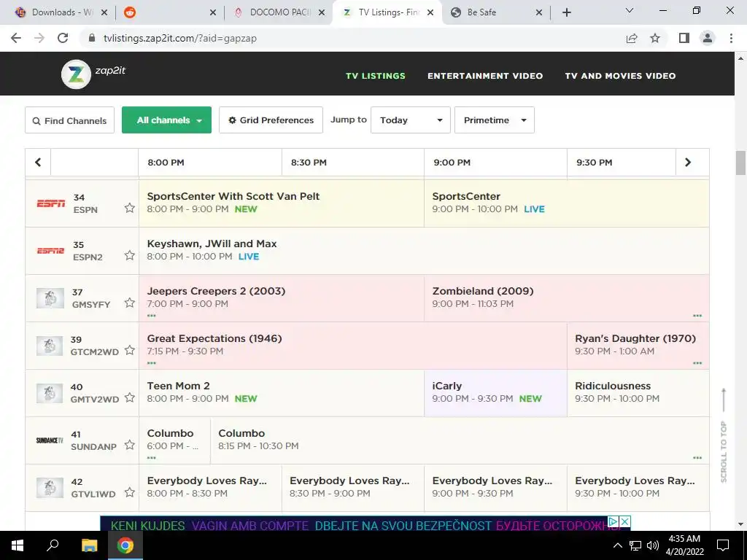Advance grid to later time slots
This screenshot has height=560, width=747.
click(688, 163)
